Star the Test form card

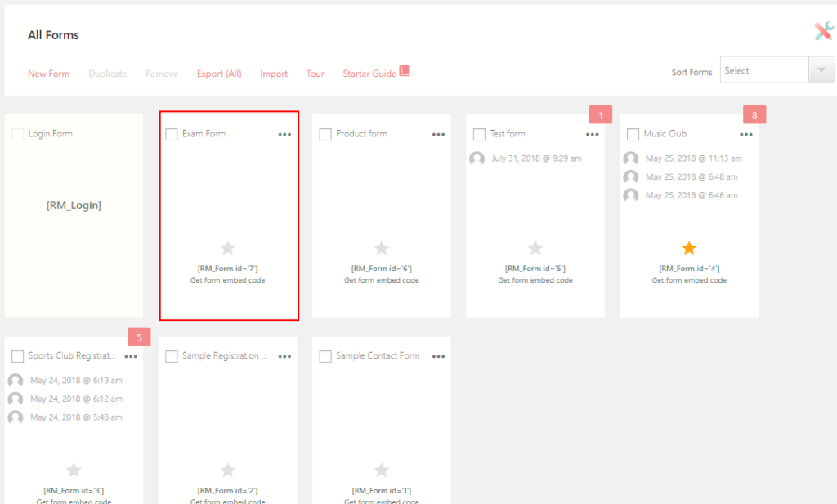[x=535, y=248]
